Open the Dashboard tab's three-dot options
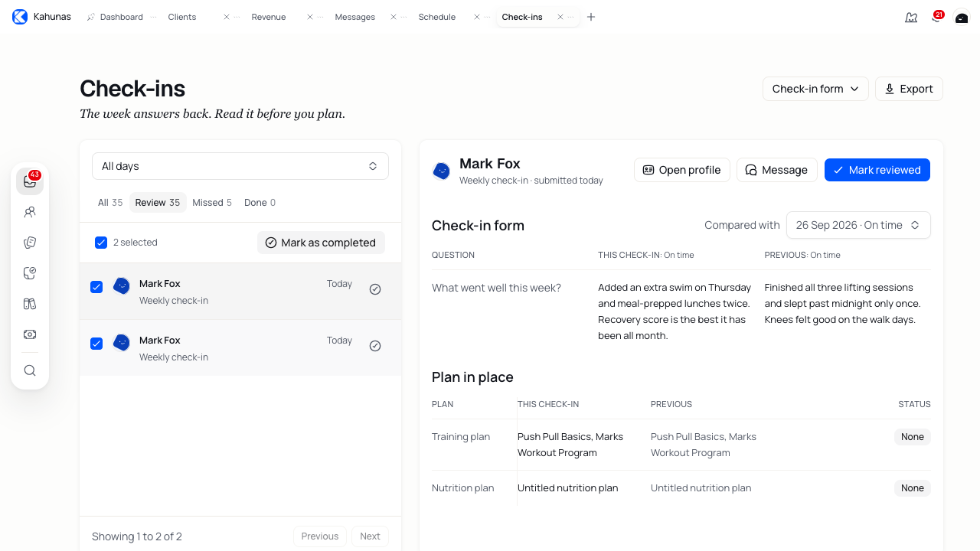Screen dimensions: 980x551 click(153, 17)
